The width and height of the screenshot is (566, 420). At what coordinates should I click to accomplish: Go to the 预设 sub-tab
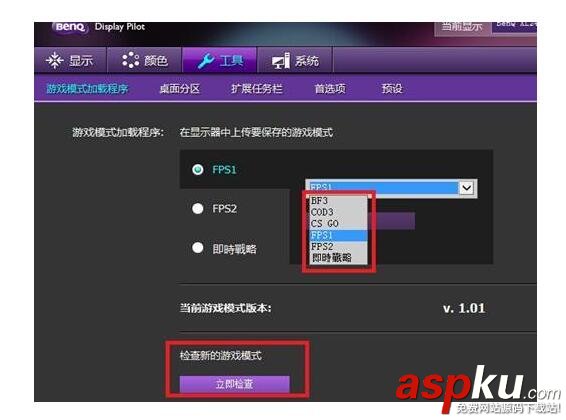[392, 89]
